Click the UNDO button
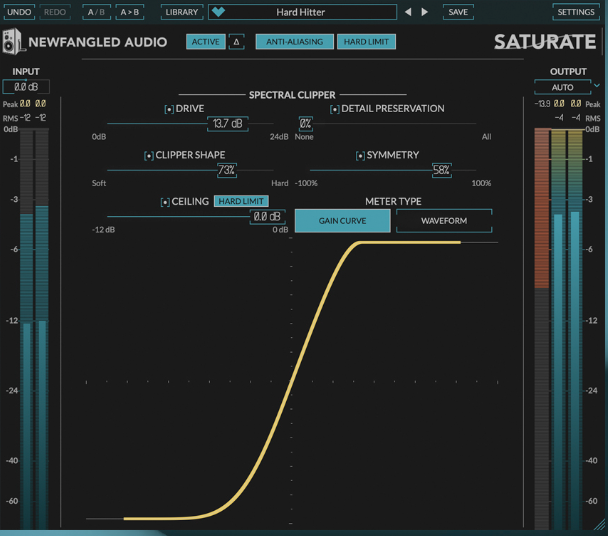This screenshot has height=536, width=608. coord(19,12)
